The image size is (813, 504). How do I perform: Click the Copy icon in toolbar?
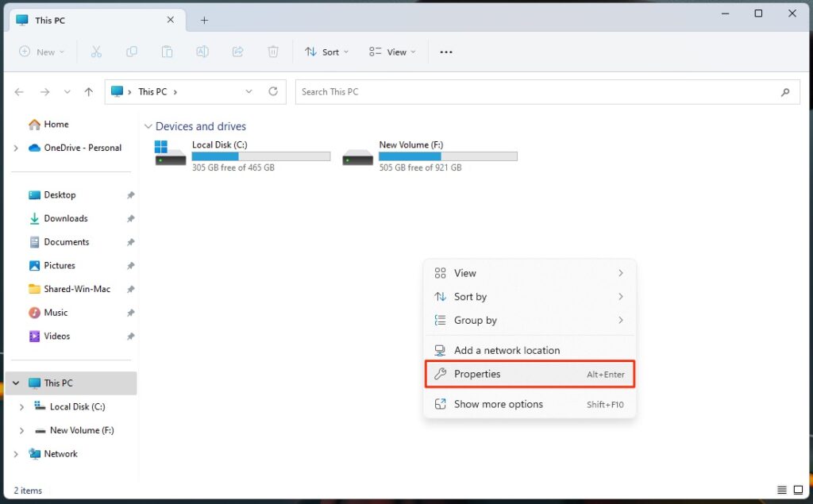coord(132,52)
